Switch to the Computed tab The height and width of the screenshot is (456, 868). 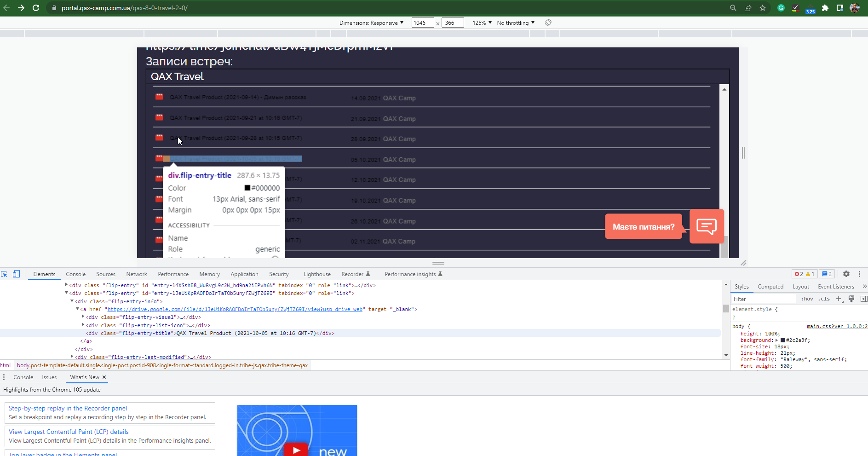pos(770,286)
